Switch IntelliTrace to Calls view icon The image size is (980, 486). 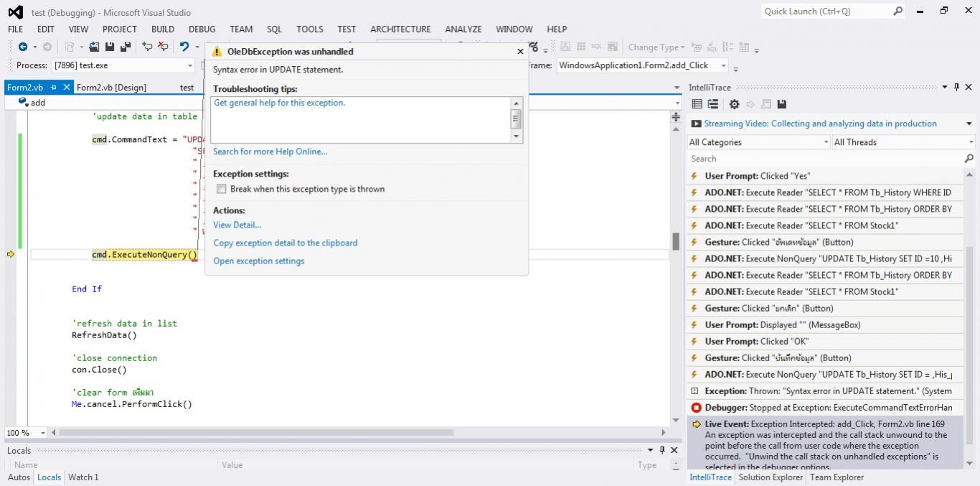(x=712, y=104)
